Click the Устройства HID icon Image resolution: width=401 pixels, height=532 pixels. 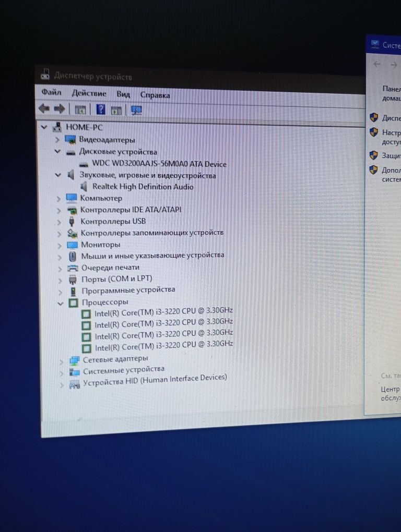(x=74, y=384)
